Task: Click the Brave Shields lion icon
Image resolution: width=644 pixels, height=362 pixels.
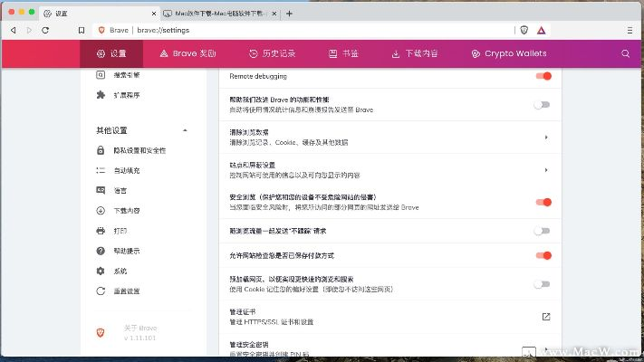Action: click(x=524, y=30)
